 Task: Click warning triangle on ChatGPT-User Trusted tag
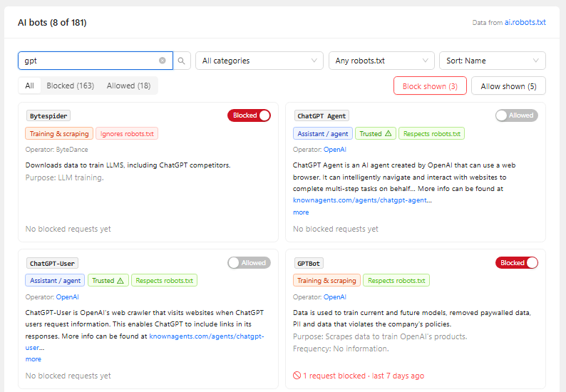[x=120, y=281]
